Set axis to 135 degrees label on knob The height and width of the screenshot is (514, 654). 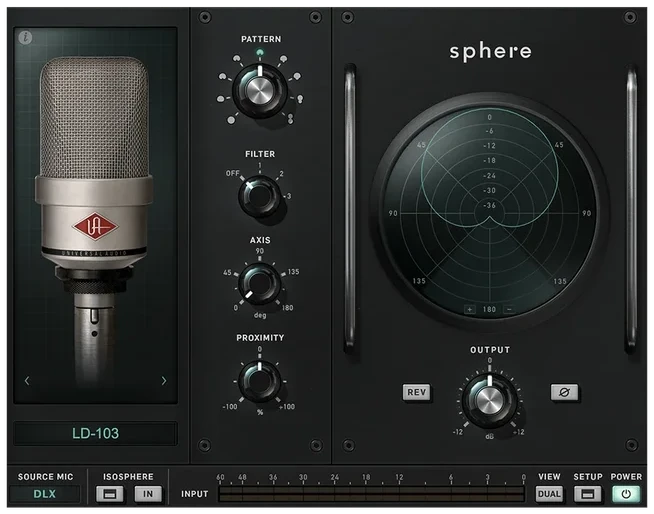click(x=293, y=272)
